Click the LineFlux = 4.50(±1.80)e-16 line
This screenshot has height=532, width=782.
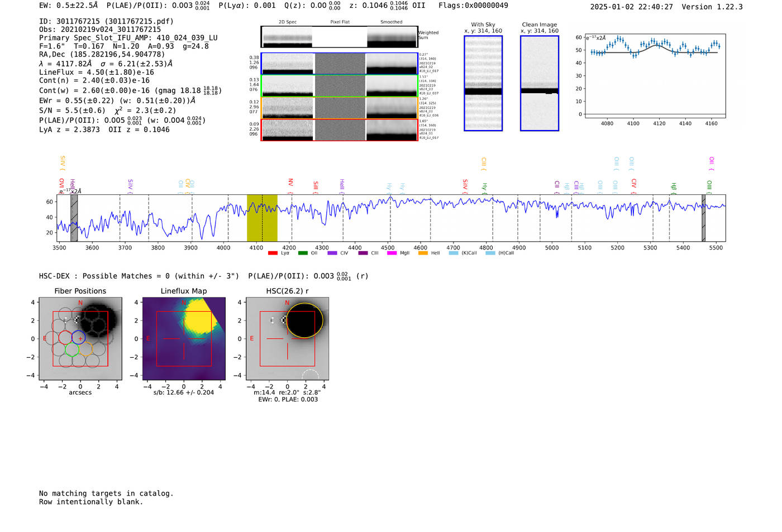tap(97, 72)
